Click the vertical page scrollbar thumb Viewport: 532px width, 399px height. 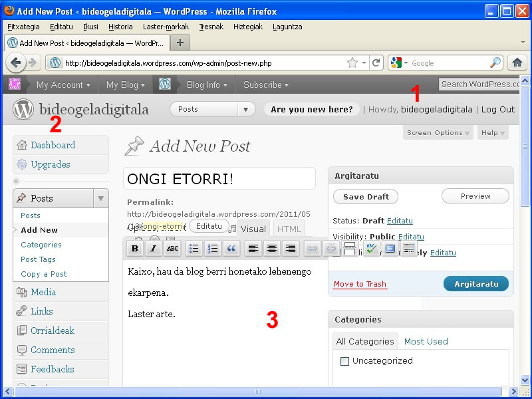(525, 146)
